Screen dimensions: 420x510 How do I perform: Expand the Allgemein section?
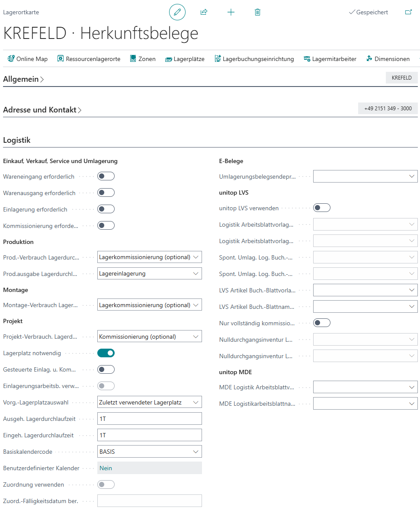point(23,79)
